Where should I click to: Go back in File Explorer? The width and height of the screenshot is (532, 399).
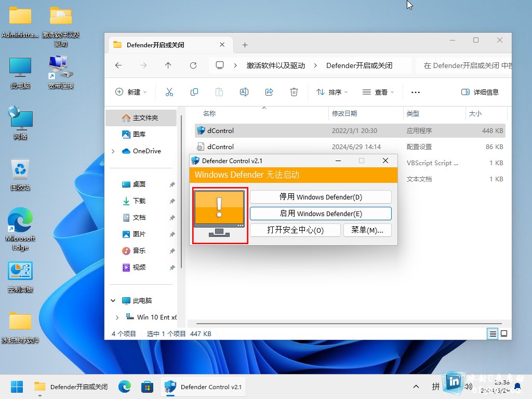pyautogui.click(x=118, y=65)
